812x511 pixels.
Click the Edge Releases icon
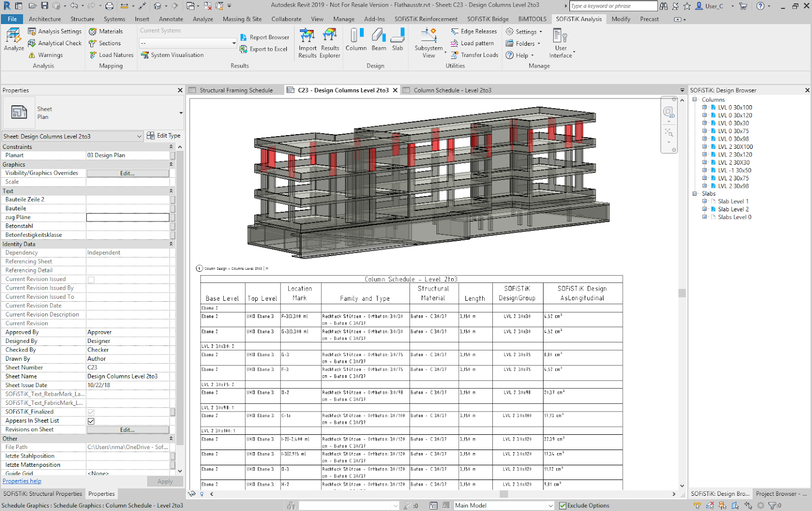click(x=473, y=31)
